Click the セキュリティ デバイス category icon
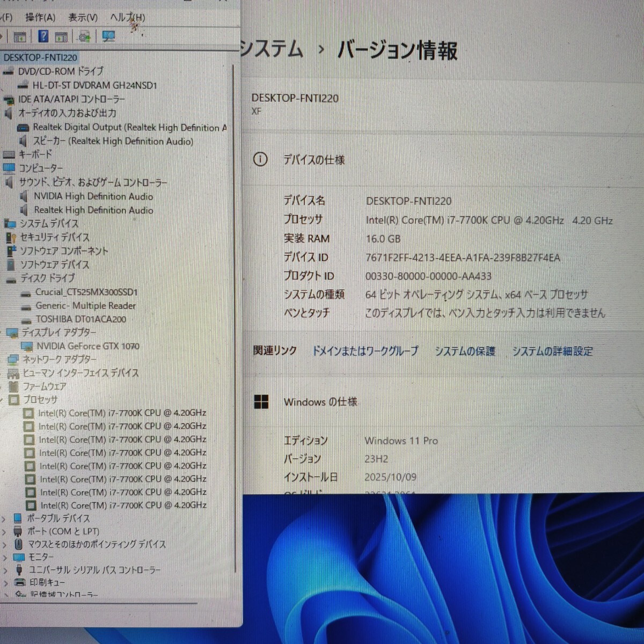The height and width of the screenshot is (644, 644). point(11,237)
